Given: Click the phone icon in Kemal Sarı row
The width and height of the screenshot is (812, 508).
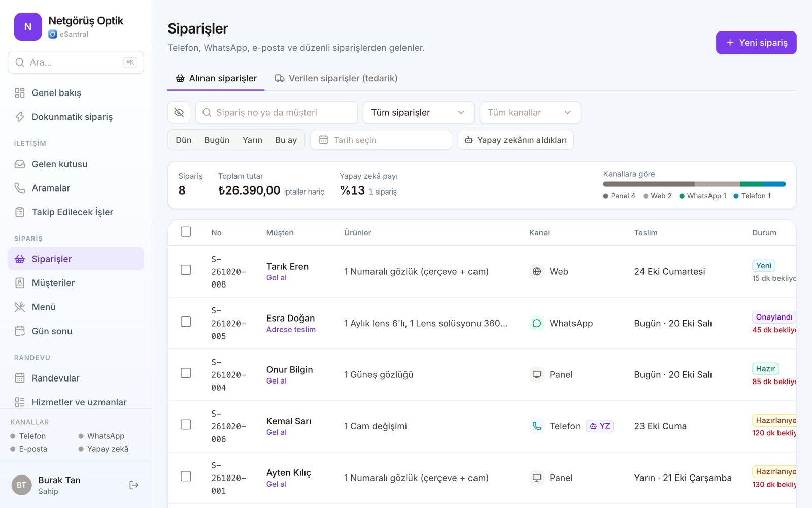Looking at the screenshot, I should pos(537,426).
